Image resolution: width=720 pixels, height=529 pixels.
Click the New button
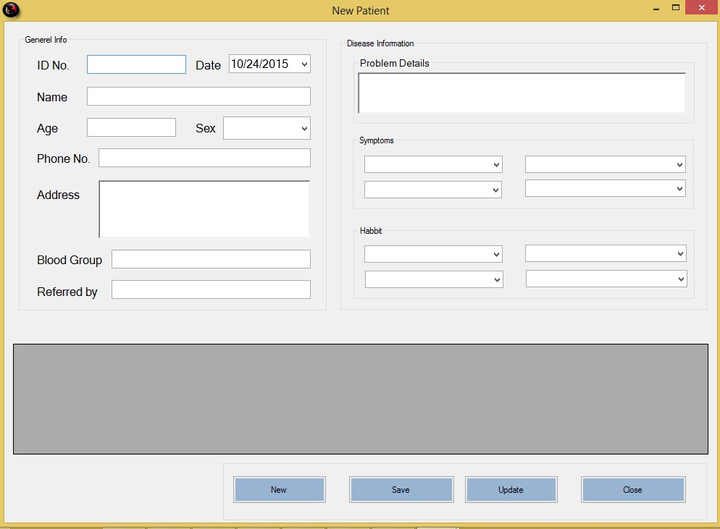point(279,490)
